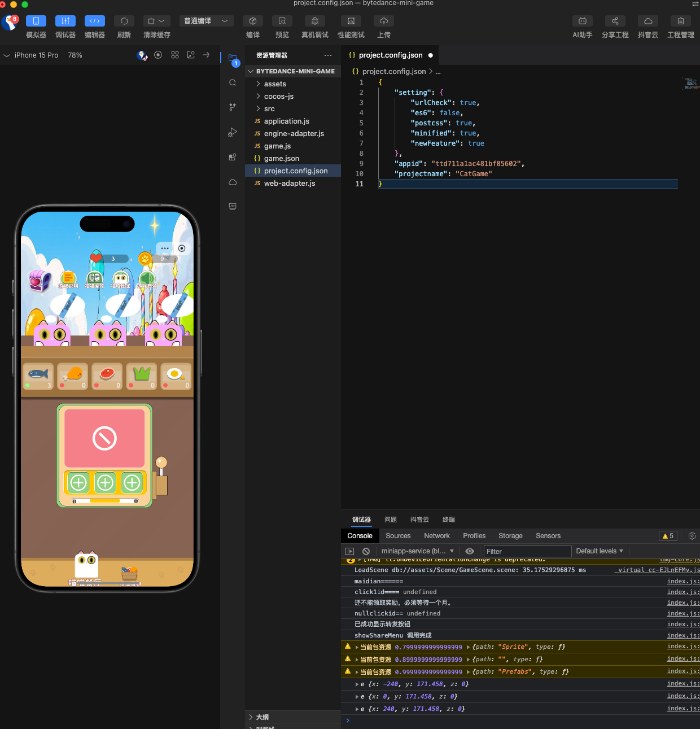Click the record circle icon in simulator toolbar
Image resolution: width=700 pixels, height=729 pixels.
point(158,55)
